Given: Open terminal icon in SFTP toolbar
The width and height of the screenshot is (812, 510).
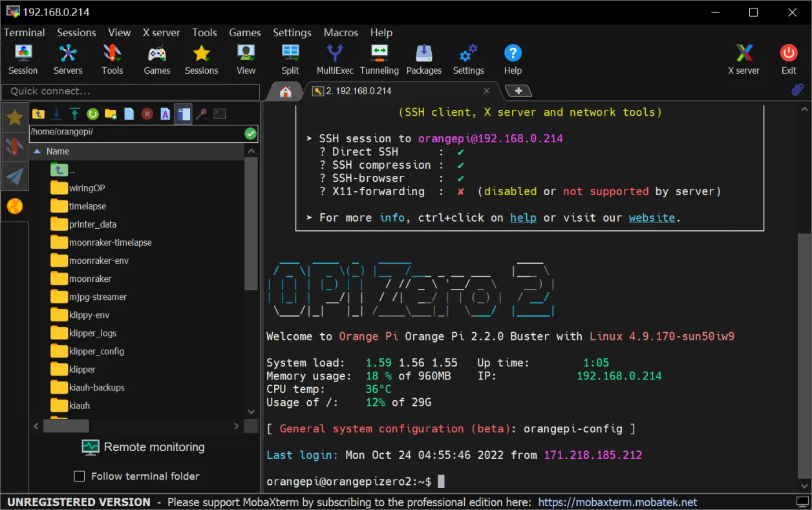Looking at the screenshot, I should (220, 114).
